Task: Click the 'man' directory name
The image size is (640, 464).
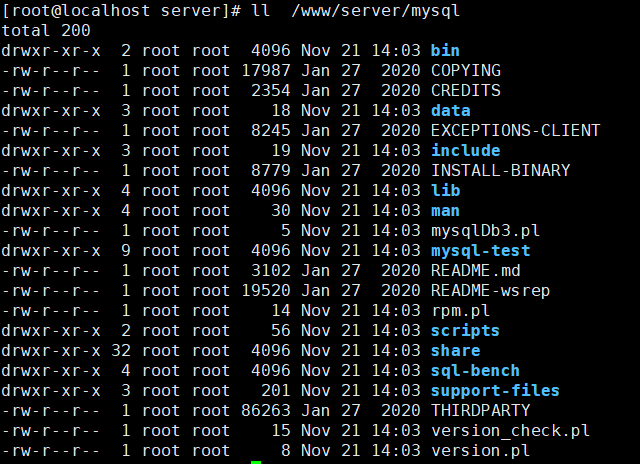Action: [x=445, y=211]
